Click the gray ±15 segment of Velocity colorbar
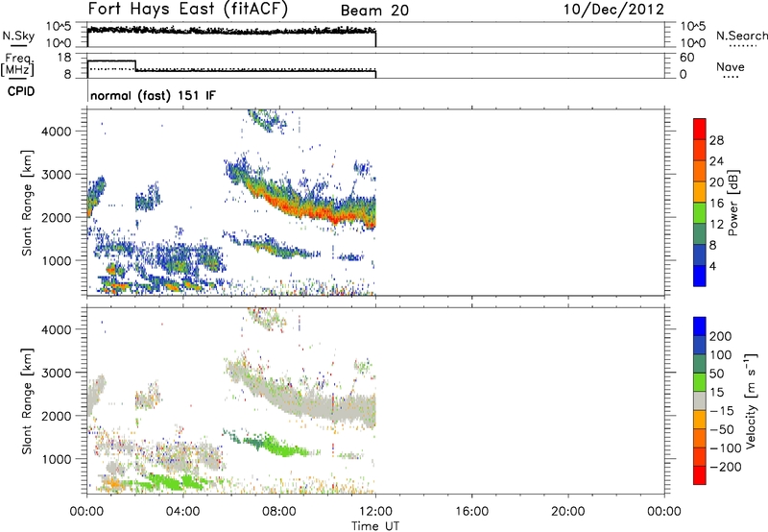 [x=700, y=400]
